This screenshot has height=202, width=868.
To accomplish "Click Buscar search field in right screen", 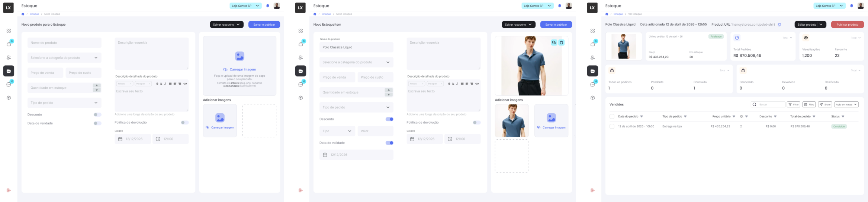I will 768,105.
